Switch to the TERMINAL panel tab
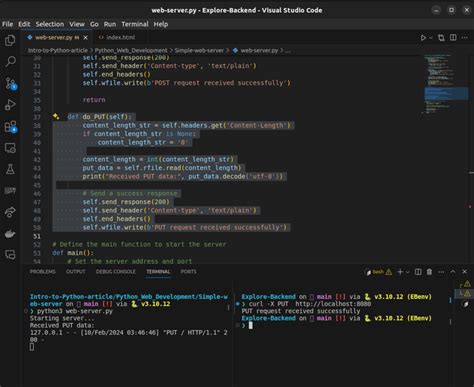 coord(158,272)
